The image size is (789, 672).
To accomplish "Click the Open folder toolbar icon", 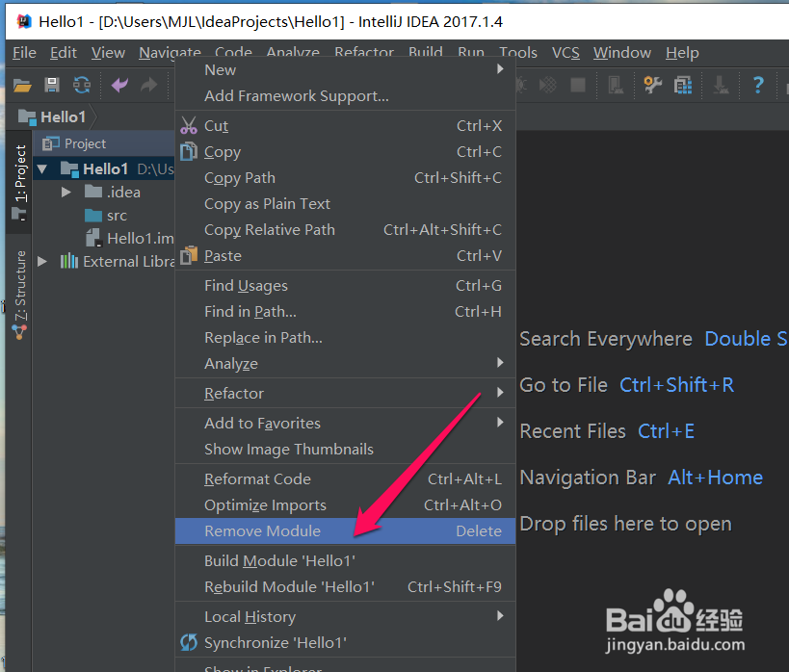I will (x=22, y=86).
